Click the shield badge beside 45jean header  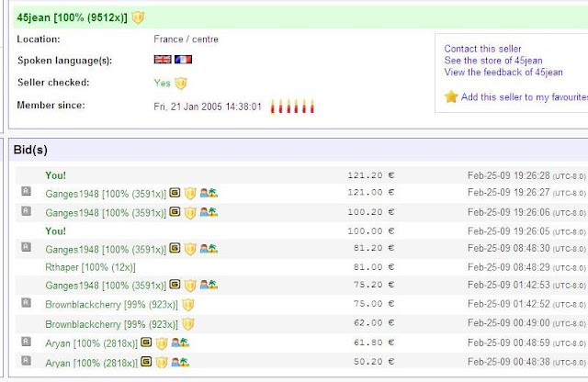pos(138,17)
